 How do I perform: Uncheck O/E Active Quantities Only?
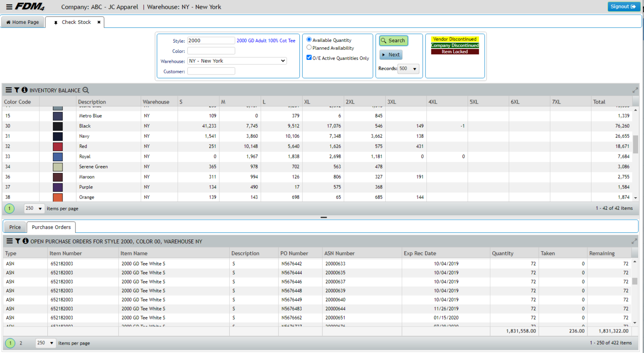[x=309, y=58]
